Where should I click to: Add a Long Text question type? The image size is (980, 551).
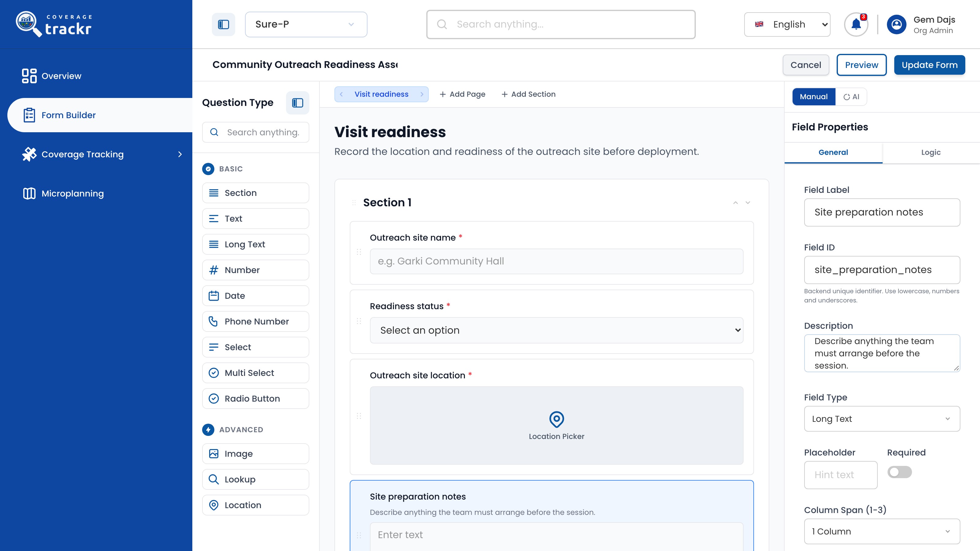pyautogui.click(x=256, y=244)
